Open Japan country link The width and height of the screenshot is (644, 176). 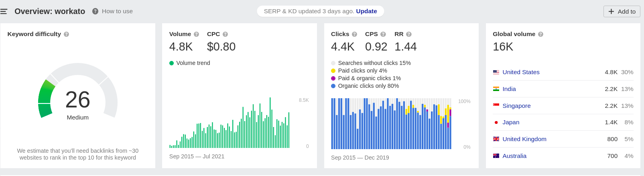point(511,122)
